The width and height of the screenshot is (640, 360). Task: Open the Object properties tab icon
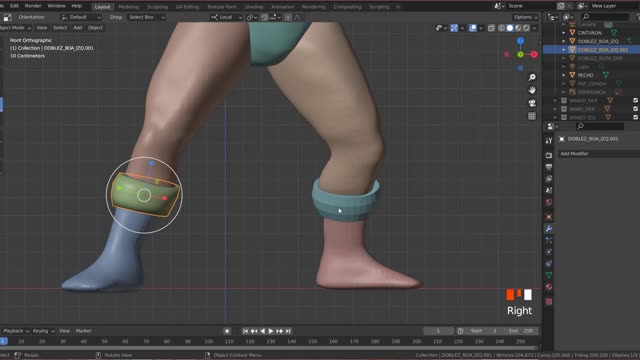pos(549,217)
